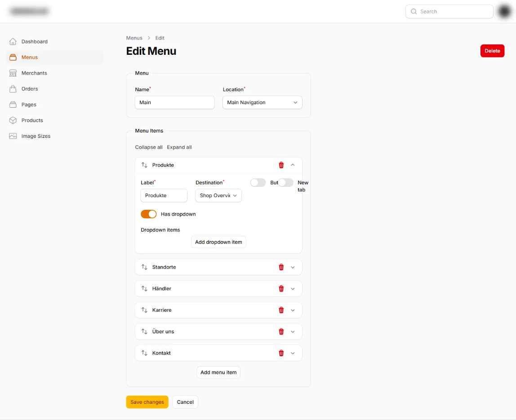Remove the Händler item with trash icon
This screenshot has width=516, height=420.
[x=281, y=288]
